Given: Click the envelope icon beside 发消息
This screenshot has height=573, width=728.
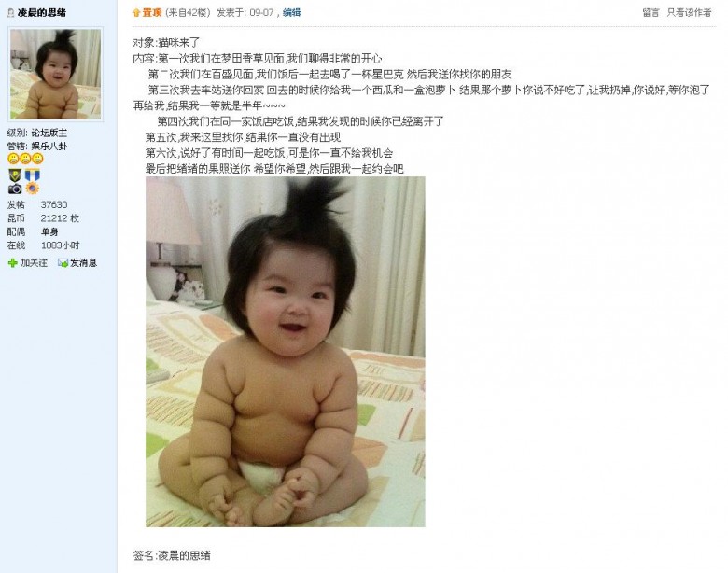Looking at the screenshot, I should tap(63, 263).
